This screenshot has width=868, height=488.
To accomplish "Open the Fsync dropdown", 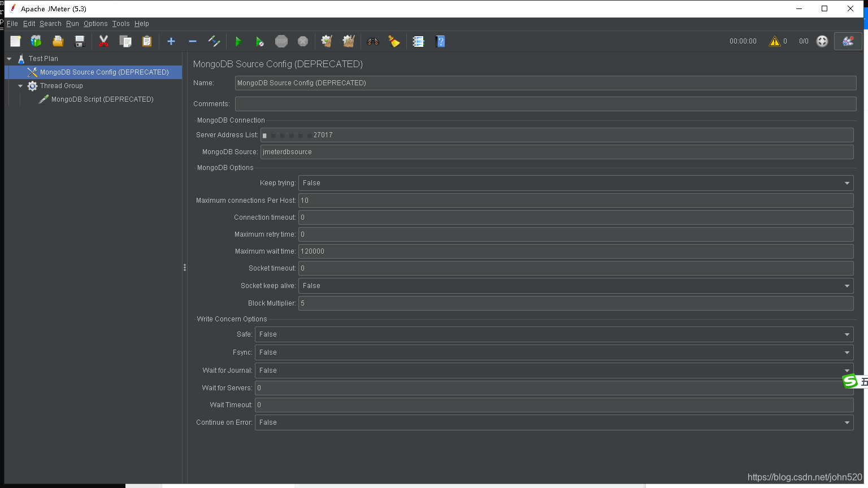I will pos(554,352).
